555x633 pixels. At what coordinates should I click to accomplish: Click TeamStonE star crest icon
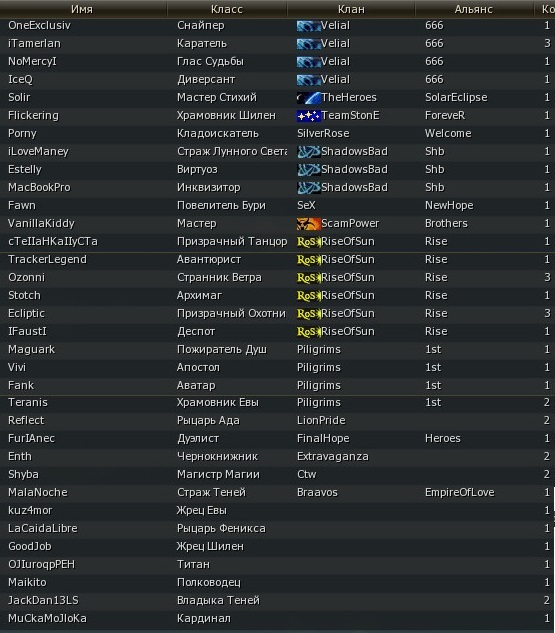pos(308,116)
